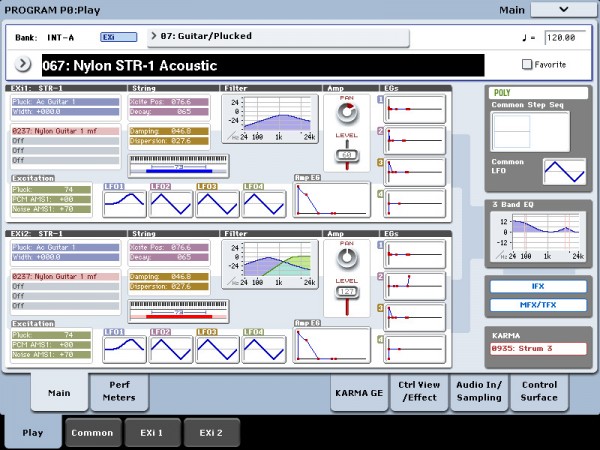The image size is (600, 450).
Task: Open EXi1 EG 4 envelope graph
Action: click(415, 203)
